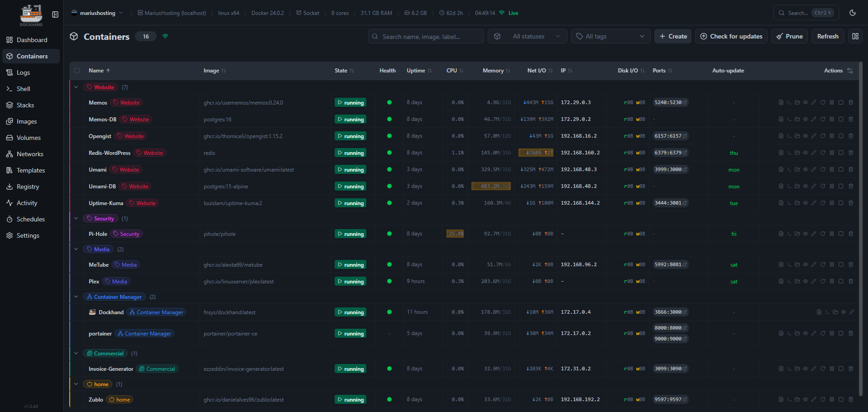Open the global Search box
Viewport: 868px width, 412px height.
coord(806,13)
